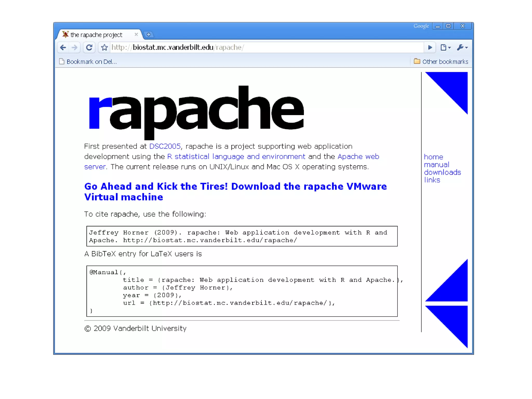Open R statistical language and environment link
Image resolution: width=532 pixels, height=399 pixels.
point(236,156)
